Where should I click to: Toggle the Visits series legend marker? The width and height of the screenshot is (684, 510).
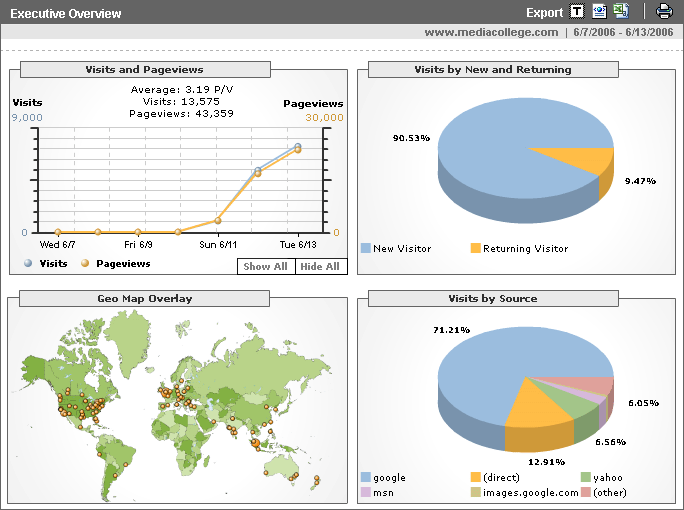coord(28,263)
